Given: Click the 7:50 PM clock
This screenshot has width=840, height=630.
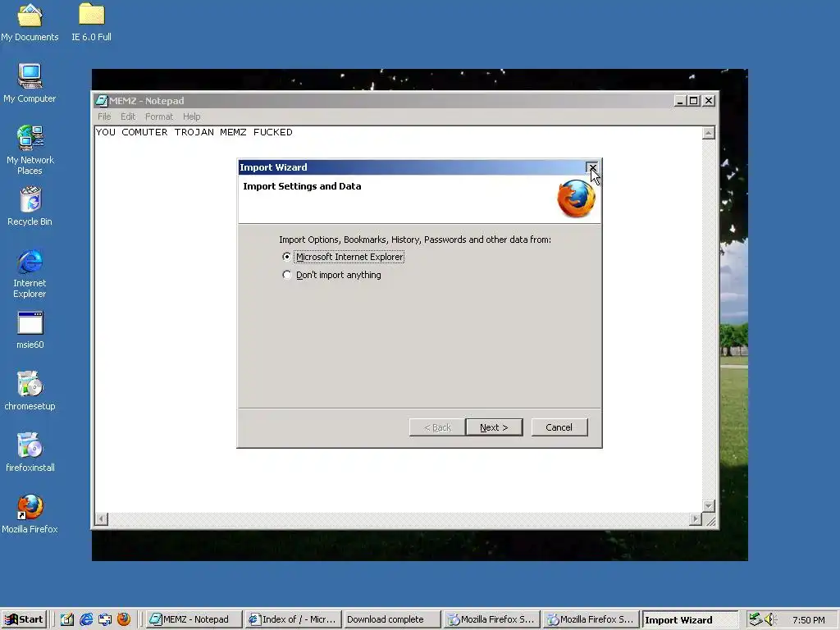Looking at the screenshot, I should pos(808,620).
